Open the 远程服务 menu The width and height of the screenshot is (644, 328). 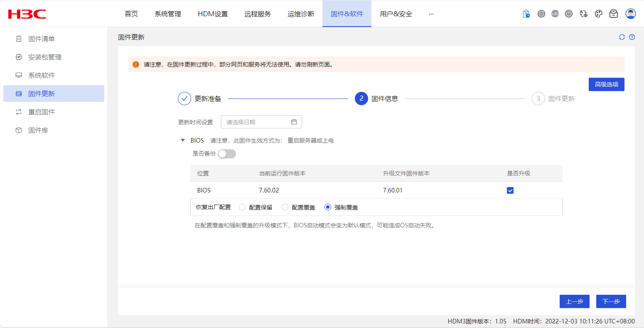click(258, 14)
